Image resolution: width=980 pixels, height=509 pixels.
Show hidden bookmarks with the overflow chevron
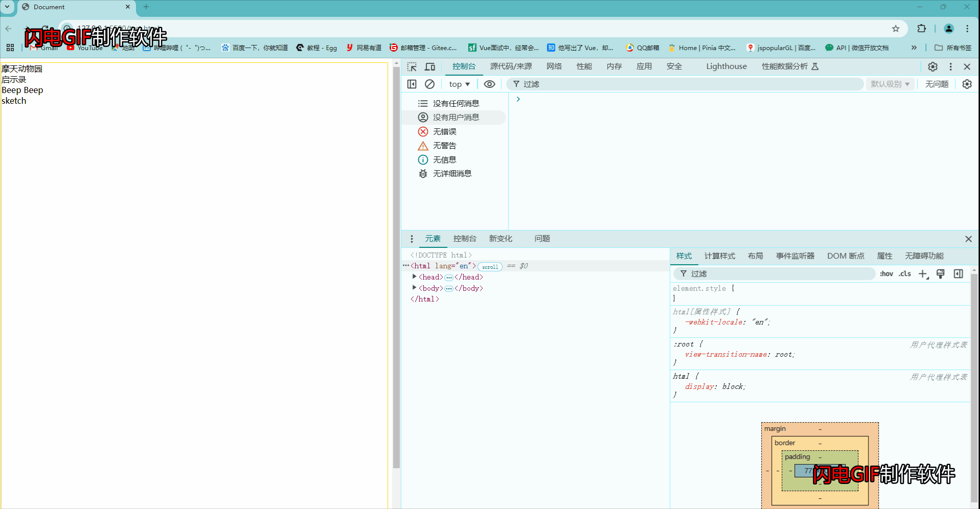(914, 48)
